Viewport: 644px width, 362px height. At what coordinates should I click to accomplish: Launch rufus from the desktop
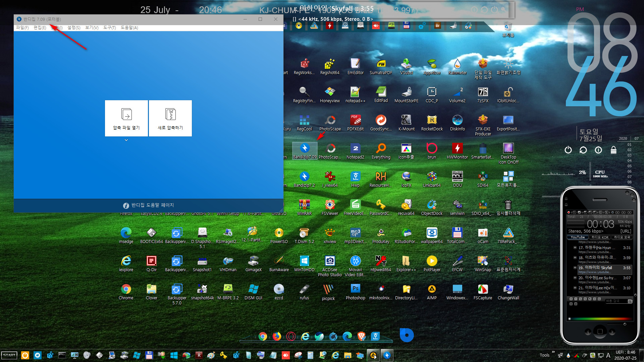[x=304, y=292]
